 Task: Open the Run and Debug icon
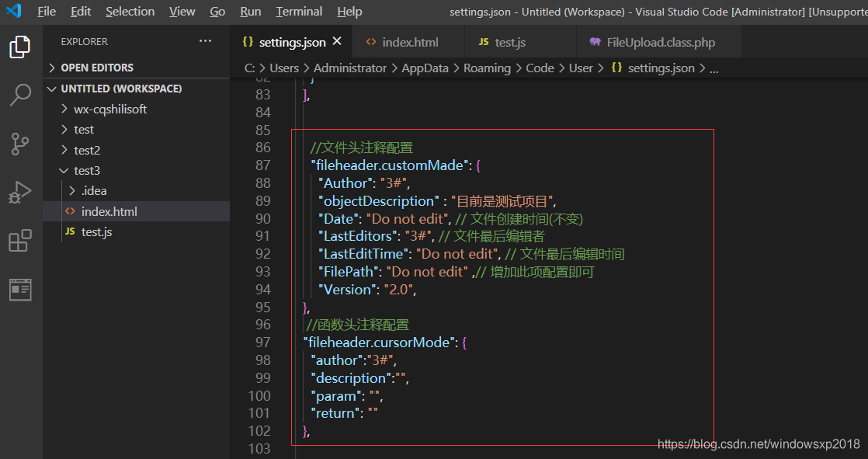coord(20,192)
